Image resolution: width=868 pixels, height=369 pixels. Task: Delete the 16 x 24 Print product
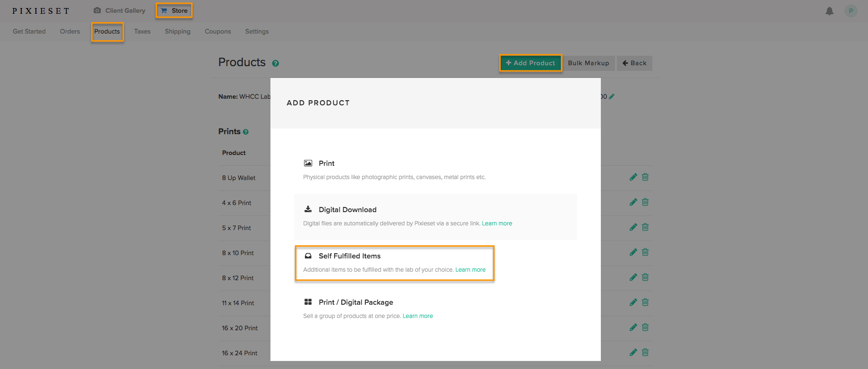click(645, 352)
